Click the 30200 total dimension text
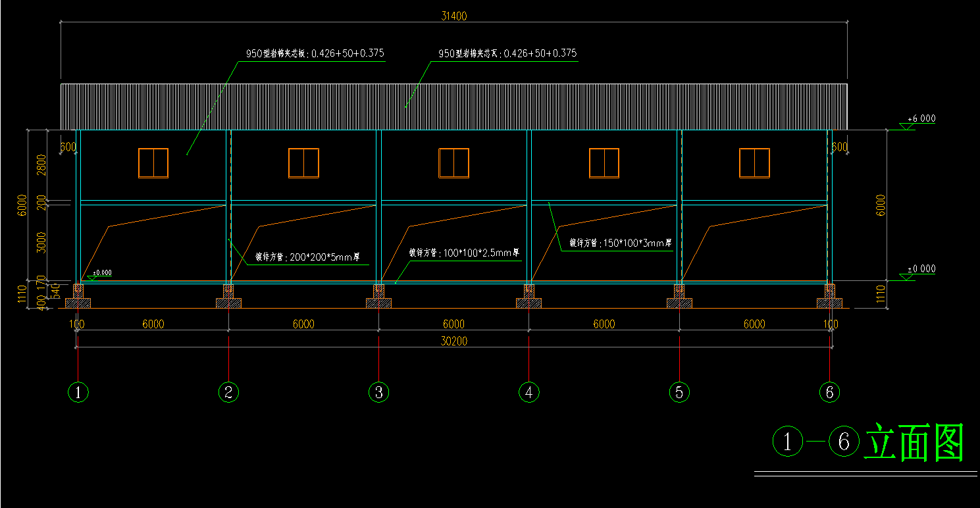Image resolution: width=980 pixels, height=508 pixels. coord(454,341)
